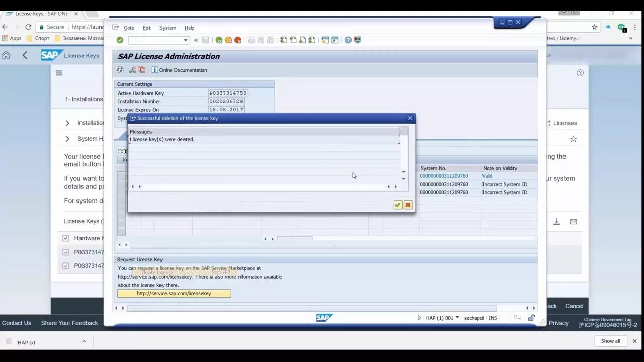Uncheck the Hardware Key checkbox
The width and height of the screenshot is (644, 362).
click(x=66, y=238)
